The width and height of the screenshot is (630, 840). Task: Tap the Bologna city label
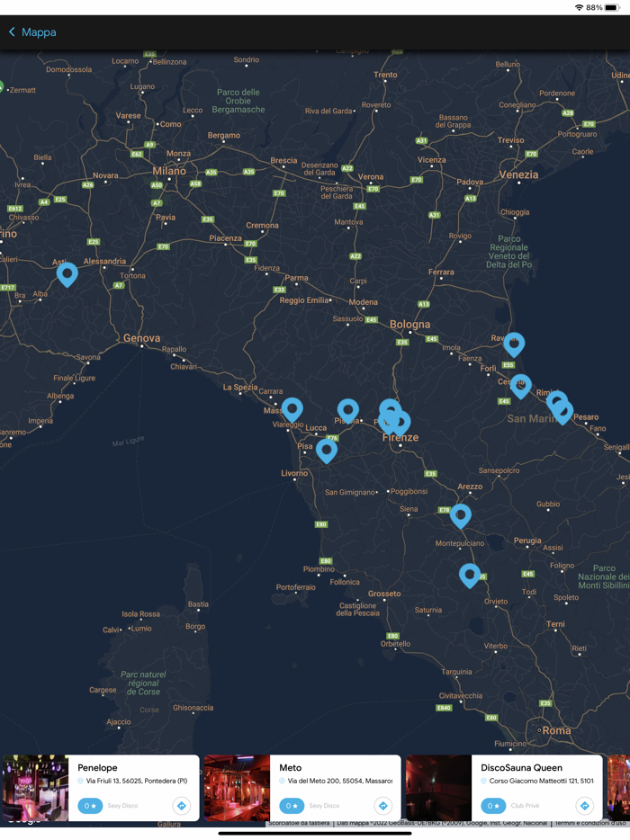[x=409, y=324]
